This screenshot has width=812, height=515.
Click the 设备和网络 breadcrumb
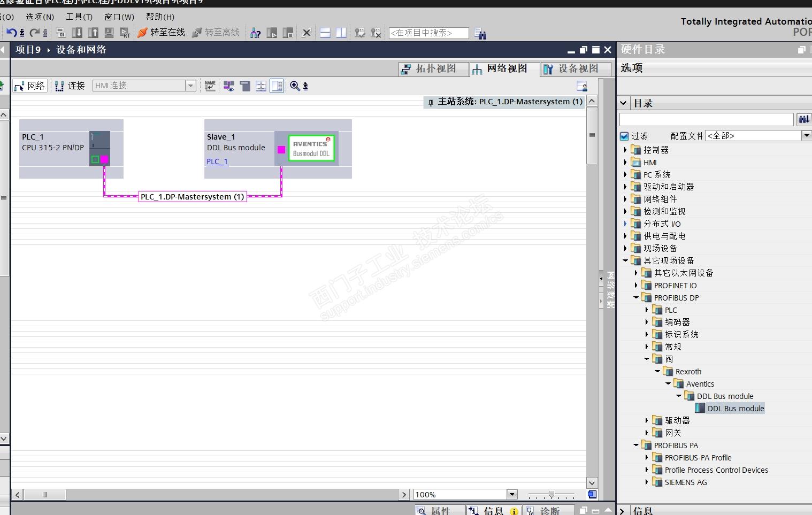click(81, 50)
